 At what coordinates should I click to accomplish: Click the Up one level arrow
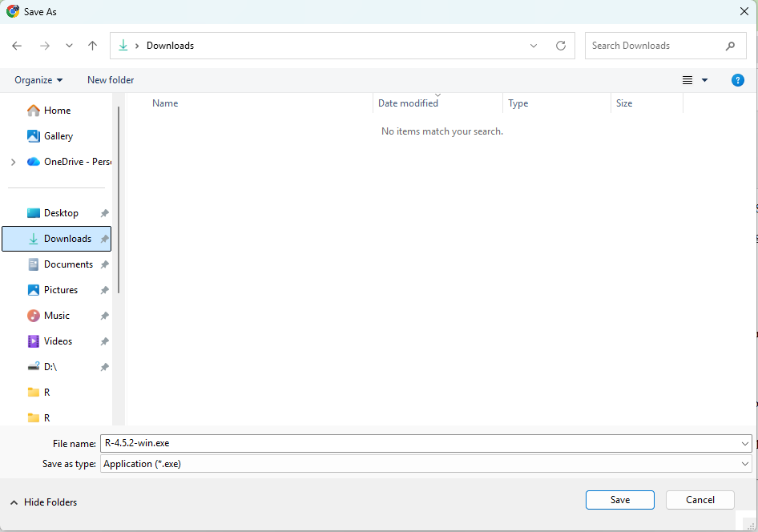coord(92,46)
